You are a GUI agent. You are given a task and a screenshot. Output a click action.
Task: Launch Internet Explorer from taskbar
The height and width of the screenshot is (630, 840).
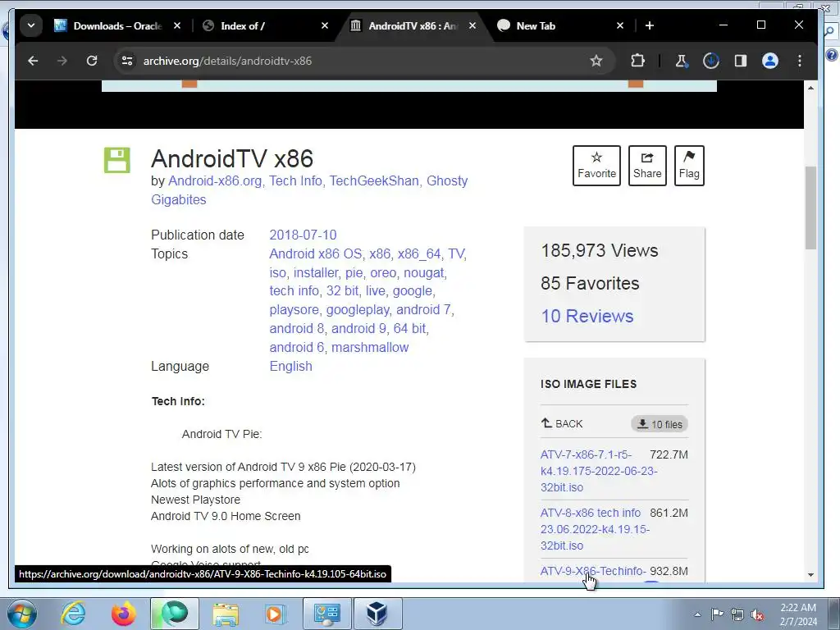tap(73, 614)
